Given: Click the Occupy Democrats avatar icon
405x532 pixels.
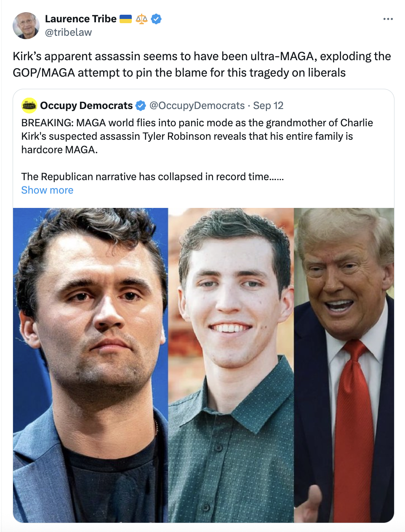Looking at the screenshot, I should 29,105.
